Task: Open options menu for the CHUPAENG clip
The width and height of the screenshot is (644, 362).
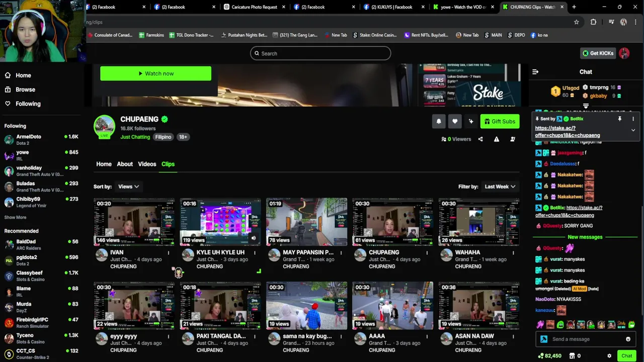Action: coord(427,253)
